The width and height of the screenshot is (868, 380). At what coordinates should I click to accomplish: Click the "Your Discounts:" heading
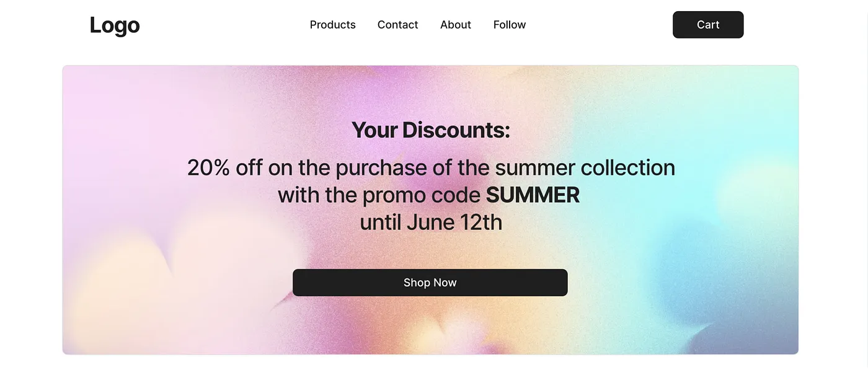[x=431, y=130]
